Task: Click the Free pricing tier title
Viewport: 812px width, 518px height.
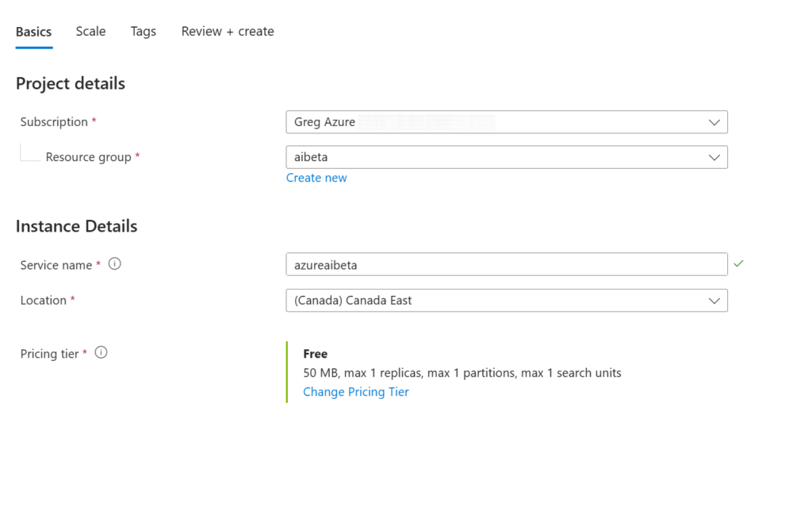Action: tap(315, 354)
